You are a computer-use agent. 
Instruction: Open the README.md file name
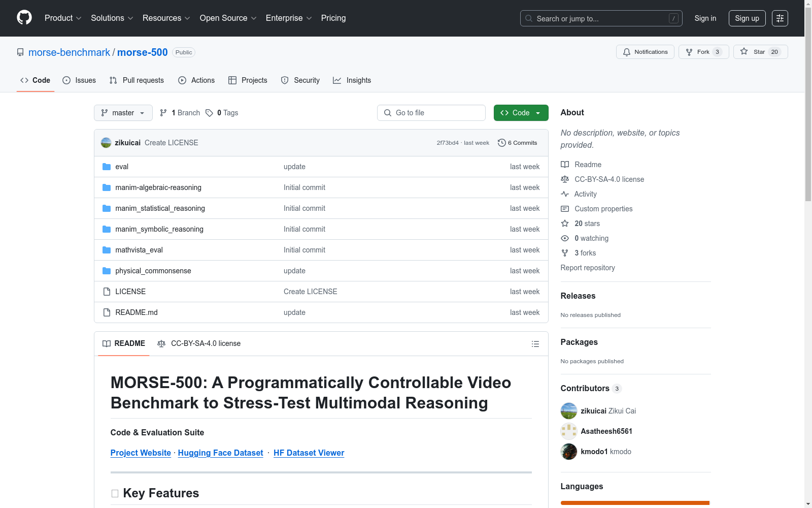[x=137, y=312]
